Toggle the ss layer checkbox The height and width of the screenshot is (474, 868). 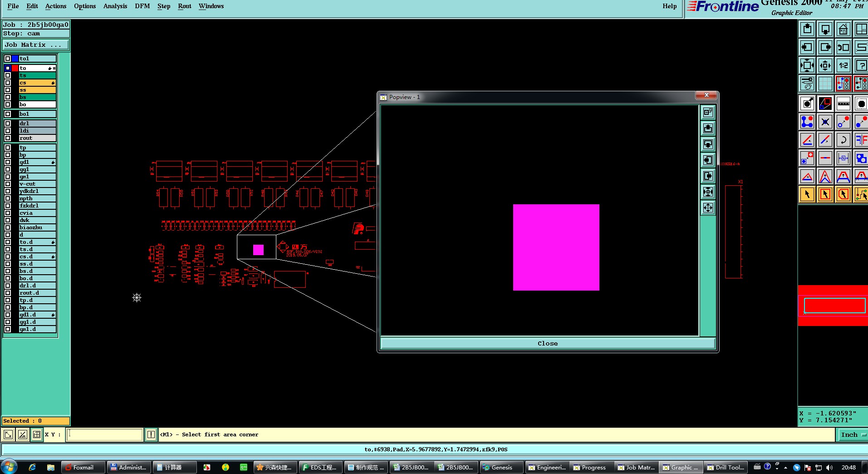point(8,90)
